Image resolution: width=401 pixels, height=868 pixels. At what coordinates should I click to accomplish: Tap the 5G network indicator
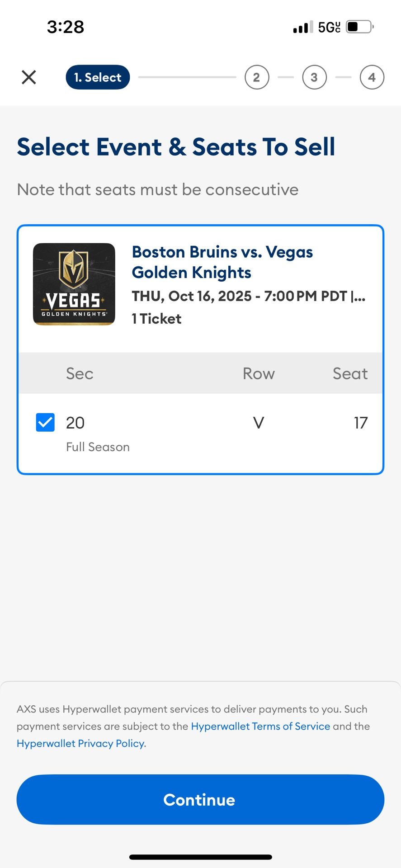point(329,27)
